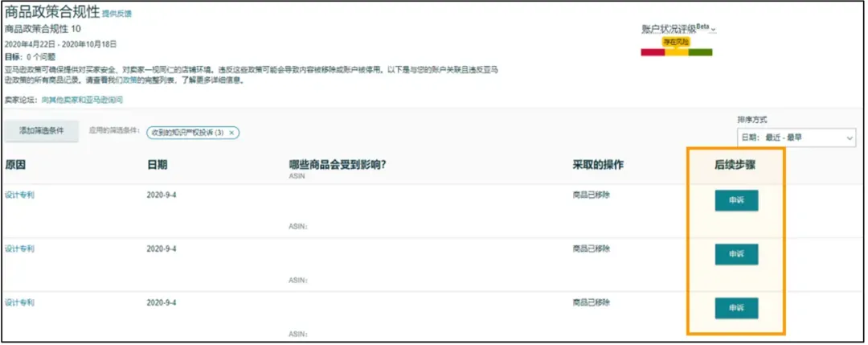Click the red segment of the rating bar
Image resolution: width=868 pixels, height=345 pixels.
tap(653, 52)
